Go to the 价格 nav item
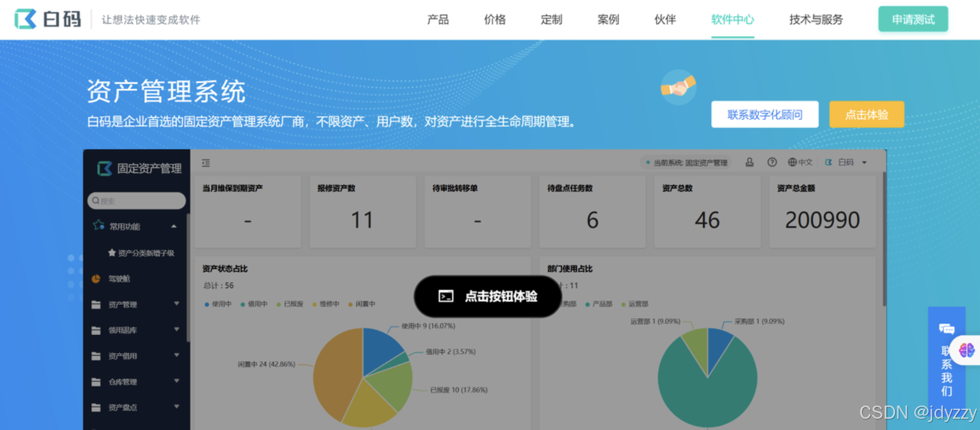The width and height of the screenshot is (980, 430). click(x=495, y=19)
